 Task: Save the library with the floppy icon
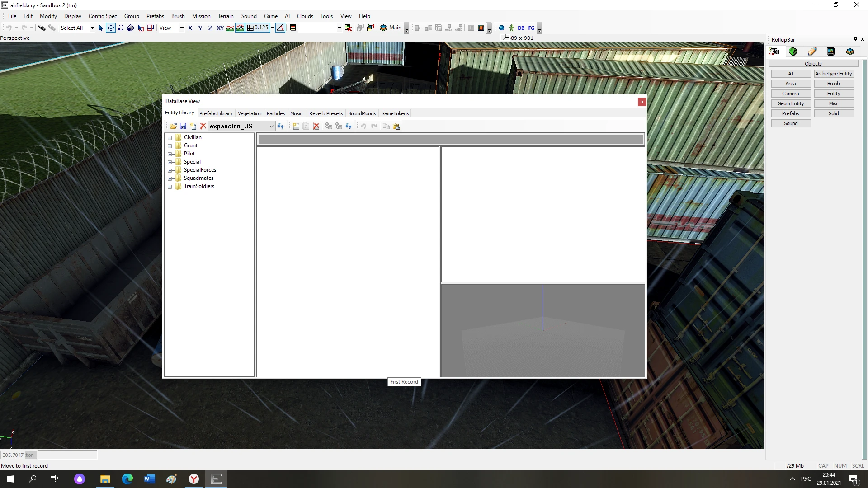[183, 127]
